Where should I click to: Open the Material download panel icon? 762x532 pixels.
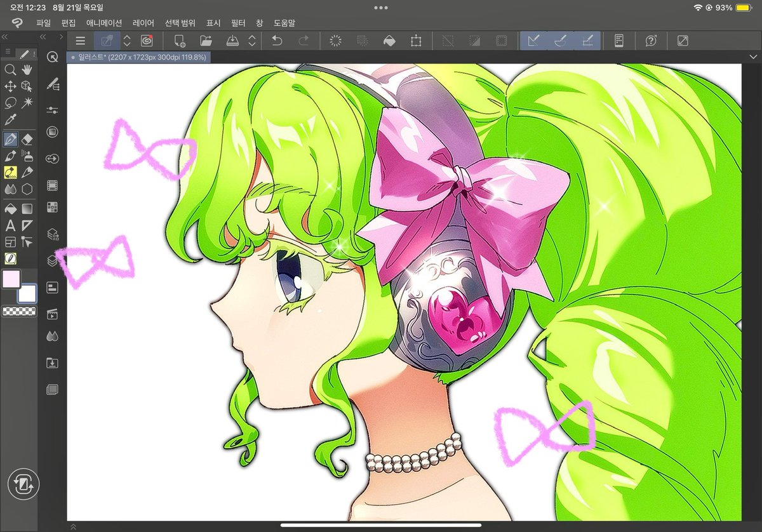click(53, 363)
